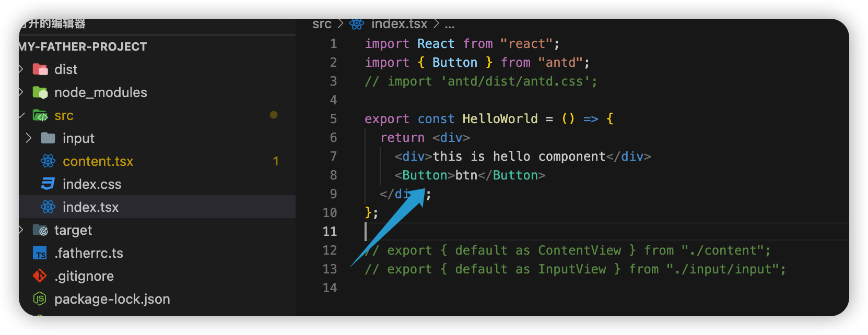Click the "antd" string on line 2
The width and height of the screenshot is (868, 335).
pos(560,63)
